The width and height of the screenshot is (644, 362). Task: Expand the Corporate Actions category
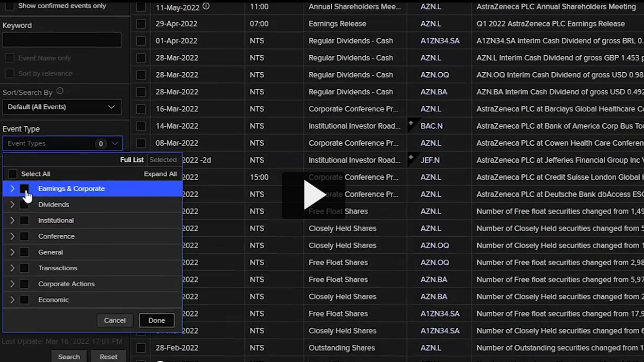(12, 284)
